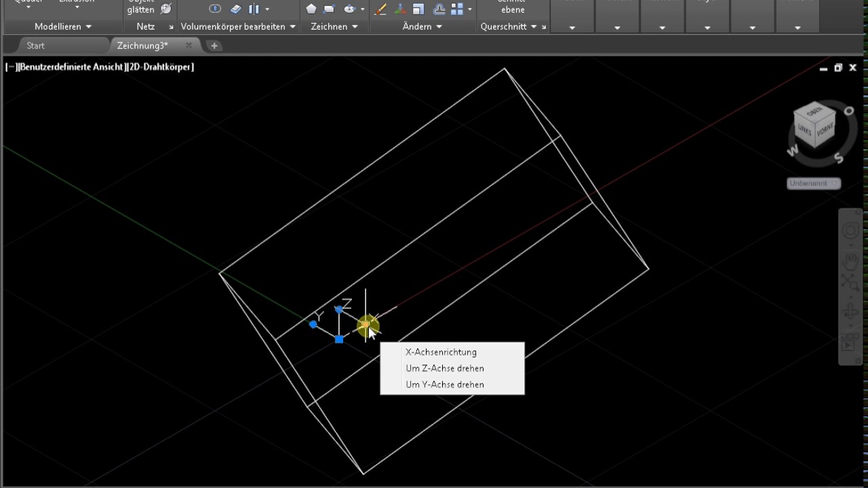The height and width of the screenshot is (488, 868).
Task: Expand the Ändern panel dropdown
Action: 439,26
